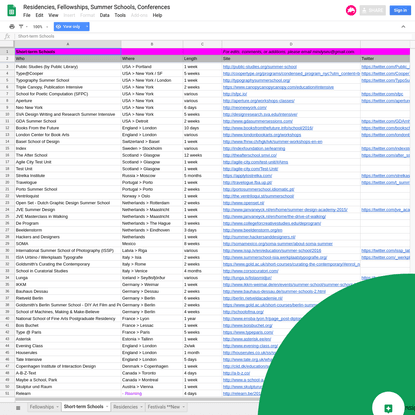Expand the View only dropdown arrow
The width and height of the screenshot is (415, 415).
click(87, 27)
